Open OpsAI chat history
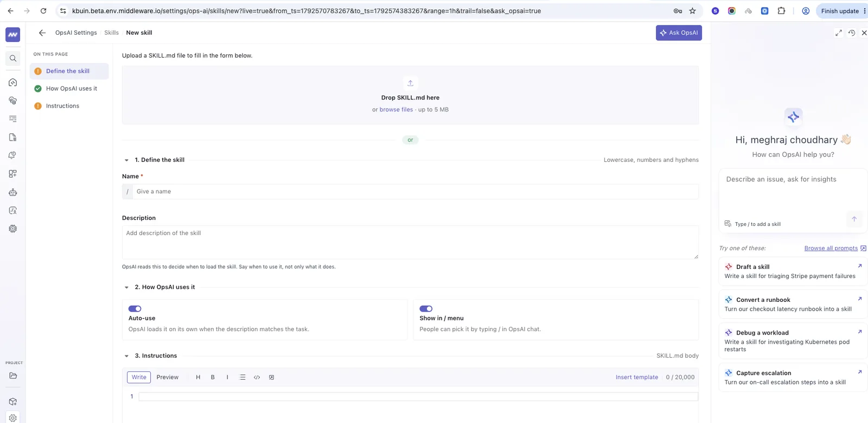Screen dimensions: 868x423 (852, 33)
